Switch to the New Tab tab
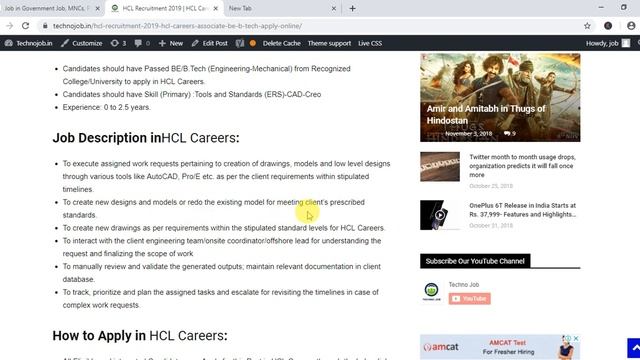 pyautogui.click(x=282, y=8)
